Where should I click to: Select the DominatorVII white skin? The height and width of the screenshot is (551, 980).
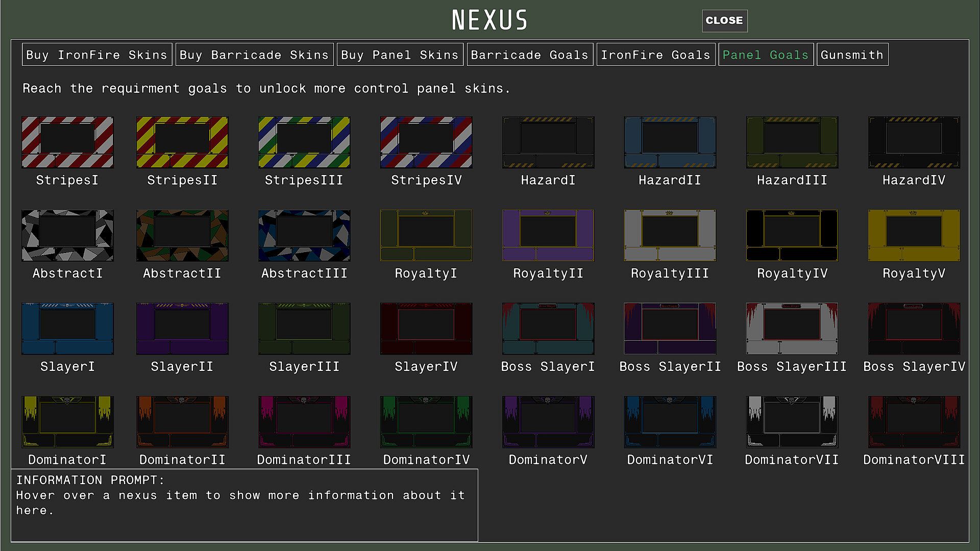pyautogui.click(x=792, y=422)
